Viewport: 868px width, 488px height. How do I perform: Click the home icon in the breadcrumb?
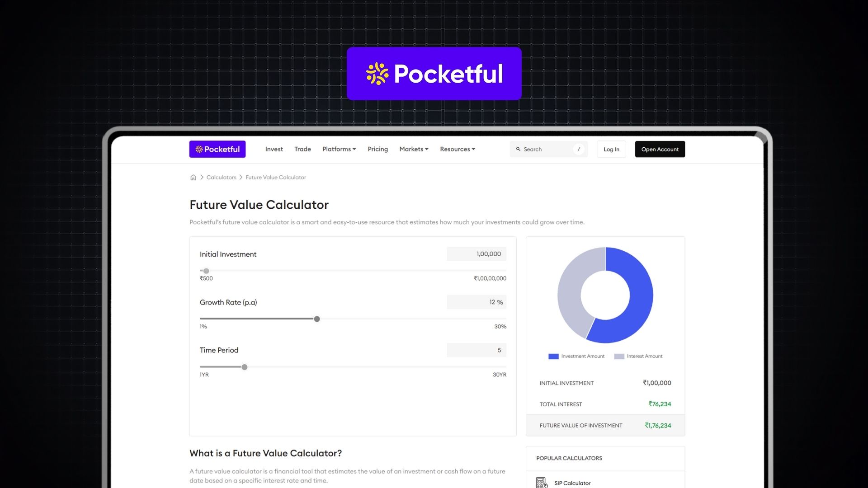pyautogui.click(x=193, y=177)
